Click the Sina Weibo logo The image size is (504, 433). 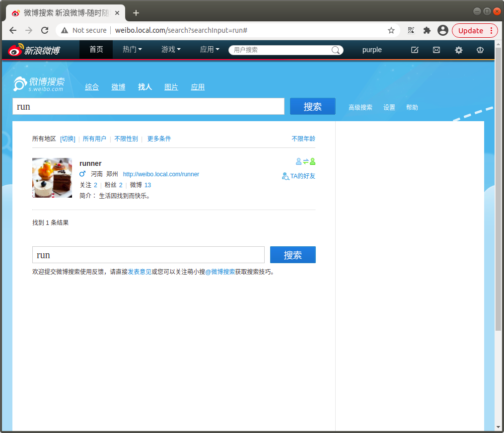click(34, 50)
